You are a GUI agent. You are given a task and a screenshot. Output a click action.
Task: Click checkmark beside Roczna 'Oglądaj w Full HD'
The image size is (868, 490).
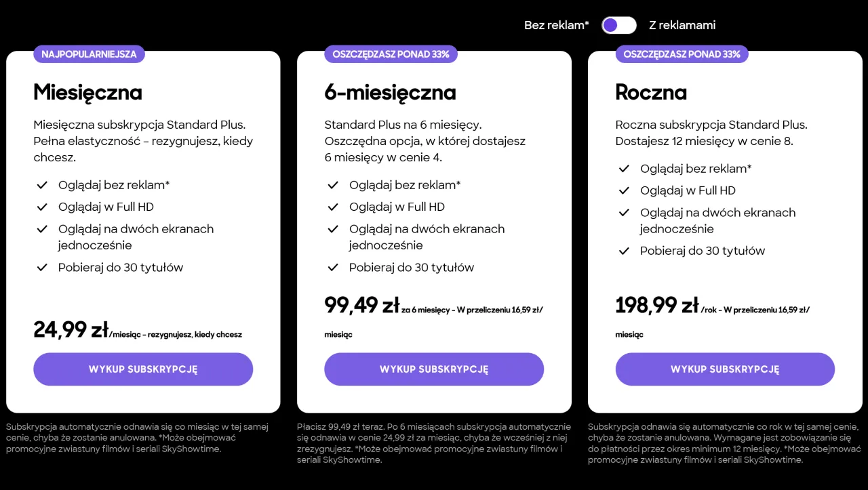624,190
